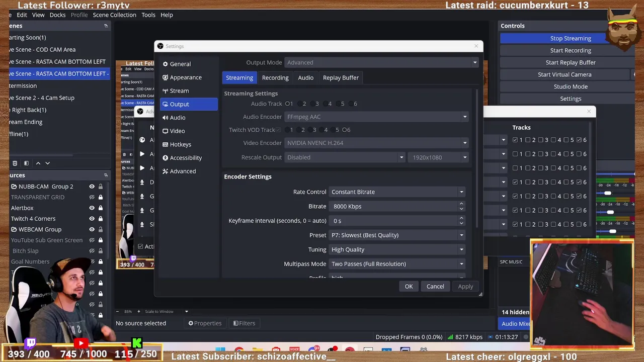
Task: Click the scene trash delete icon
Action: (15, 163)
